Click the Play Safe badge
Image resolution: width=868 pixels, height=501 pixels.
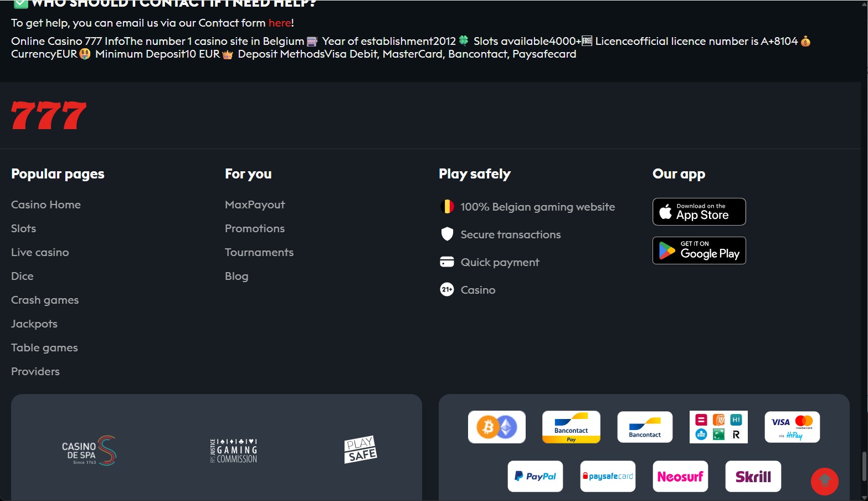point(361,449)
